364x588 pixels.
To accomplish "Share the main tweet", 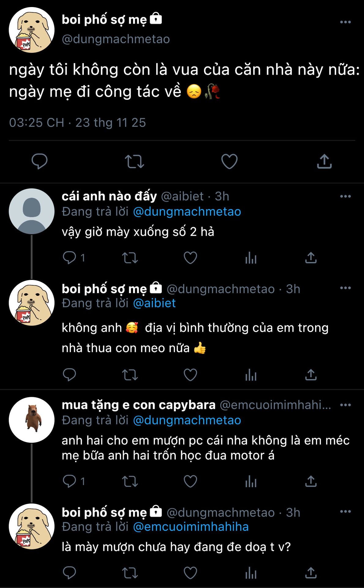I will pos(324,161).
